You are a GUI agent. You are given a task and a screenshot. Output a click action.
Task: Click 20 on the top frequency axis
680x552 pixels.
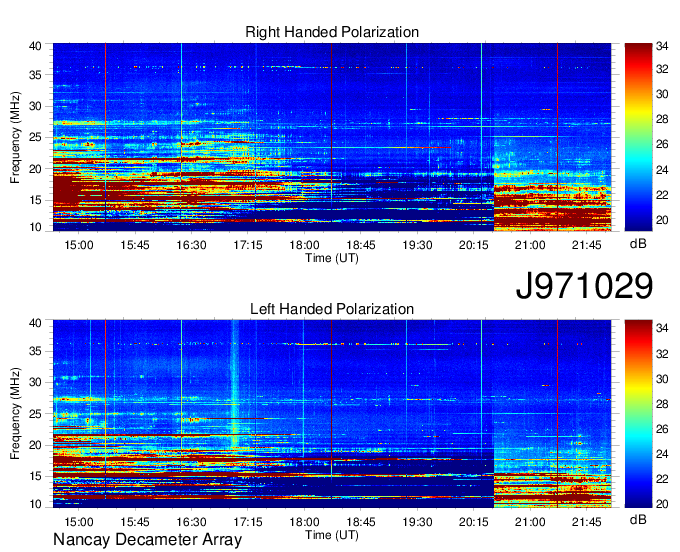(35, 169)
